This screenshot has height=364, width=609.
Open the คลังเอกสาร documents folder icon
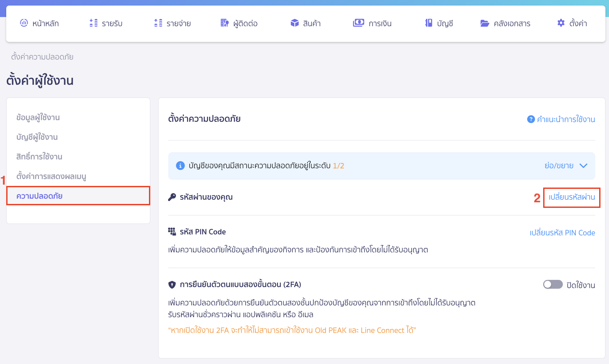pos(485,23)
